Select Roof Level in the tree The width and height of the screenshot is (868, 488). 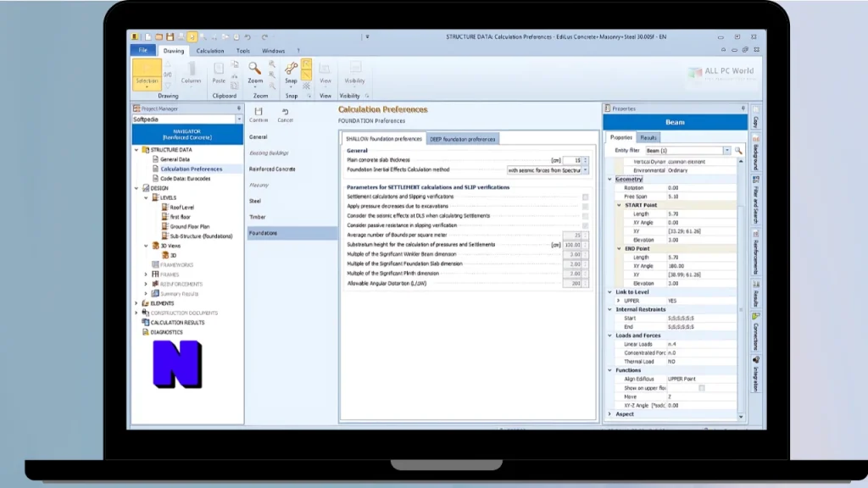[181, 208]
